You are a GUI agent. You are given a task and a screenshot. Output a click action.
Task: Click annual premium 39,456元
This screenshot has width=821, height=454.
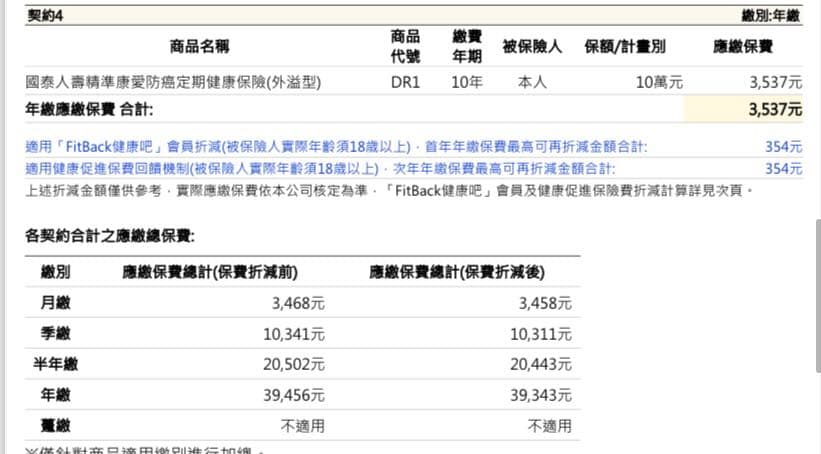pyautogui.click(x=294, y=395)
